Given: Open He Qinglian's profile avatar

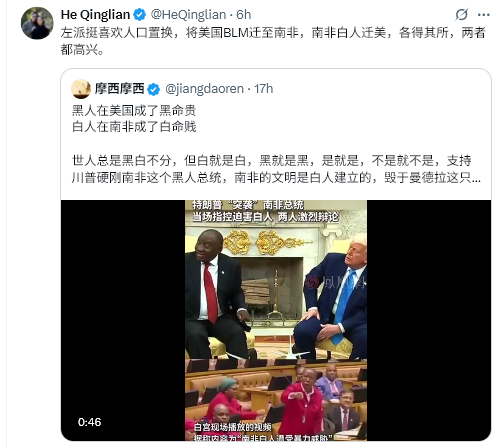Looking at the screenshot, I should [37, 23].
